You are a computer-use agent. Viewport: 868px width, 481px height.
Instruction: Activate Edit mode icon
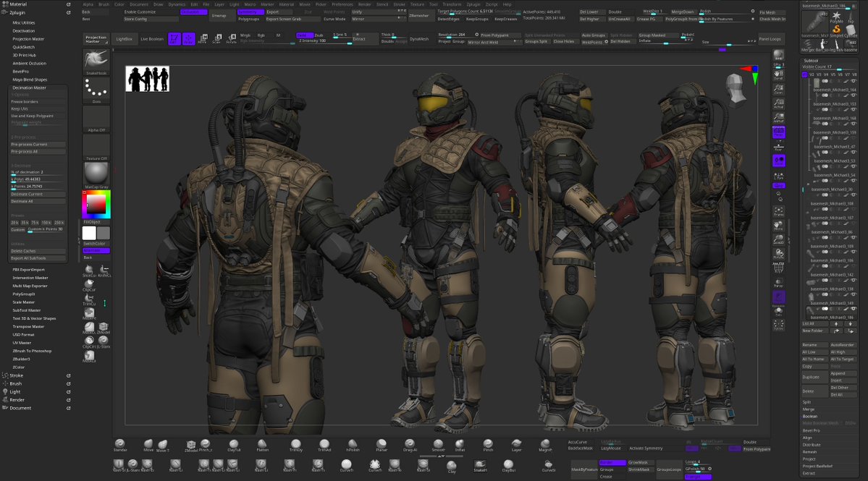tap(174, 39)
